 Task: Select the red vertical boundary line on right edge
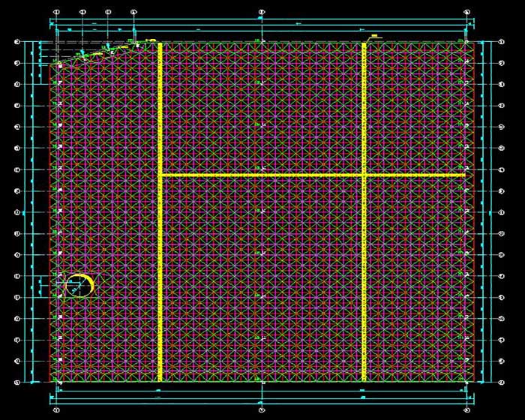pyautogui.click(x=474, y=225)
